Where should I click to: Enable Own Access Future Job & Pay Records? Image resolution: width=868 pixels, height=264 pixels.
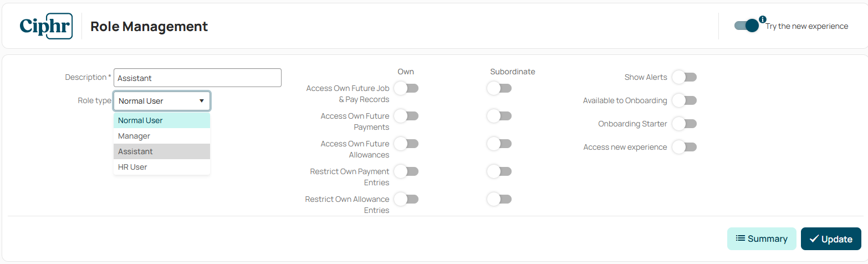click(406, 88)
